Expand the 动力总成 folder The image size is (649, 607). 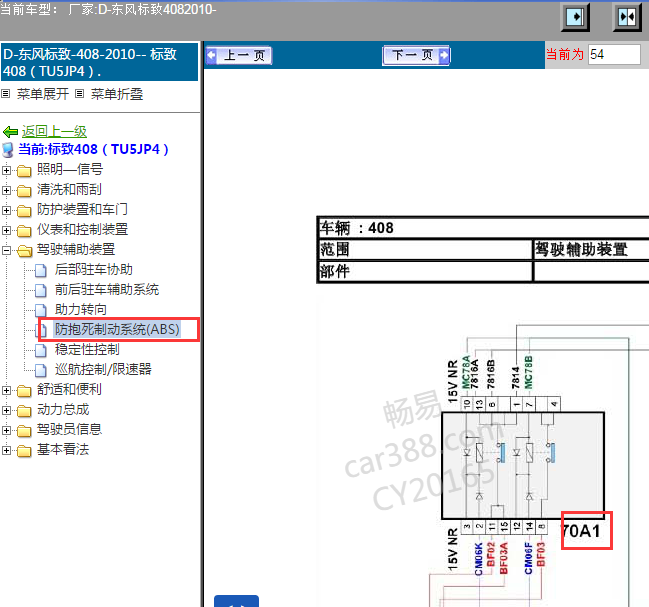tap(6, 410)
